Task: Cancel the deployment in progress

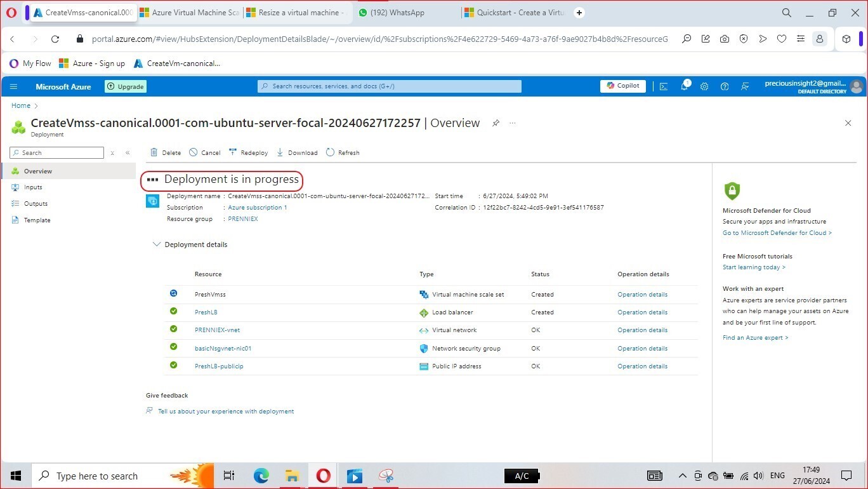Action: point(204,153)
